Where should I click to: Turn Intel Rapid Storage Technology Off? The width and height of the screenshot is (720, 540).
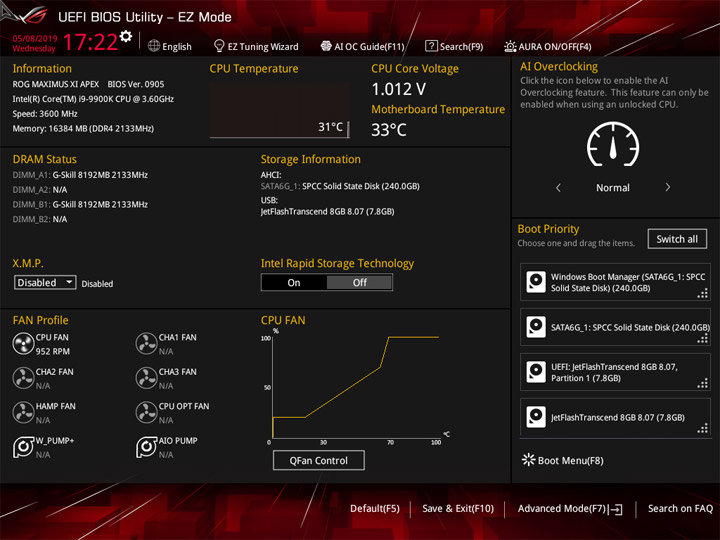click(x=360, y=282)
